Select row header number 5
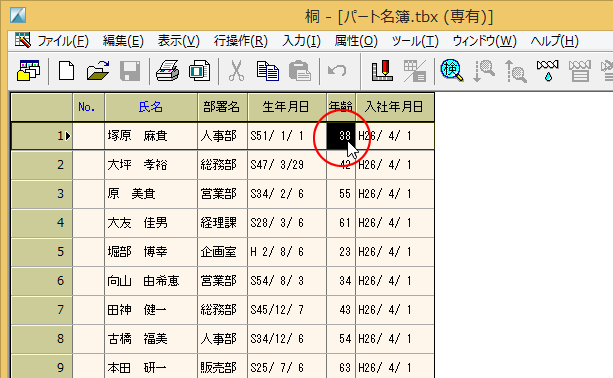 (x=41, y=251)
